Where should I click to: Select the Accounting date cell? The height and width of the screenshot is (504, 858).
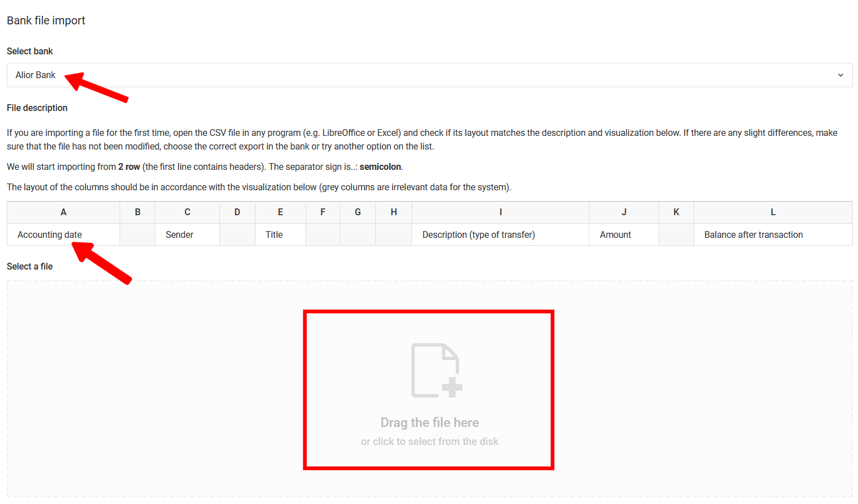coord(50,234)
